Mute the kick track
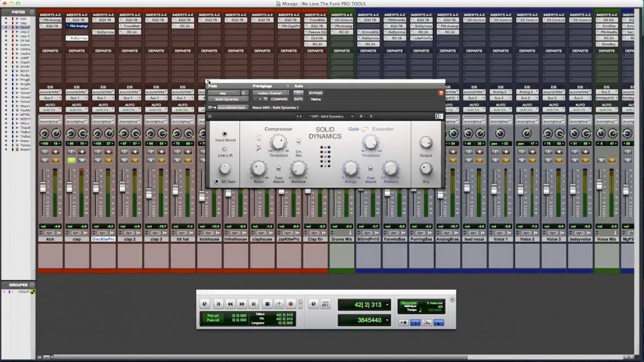This screenshot has height=362, width=644. (55, 161)
